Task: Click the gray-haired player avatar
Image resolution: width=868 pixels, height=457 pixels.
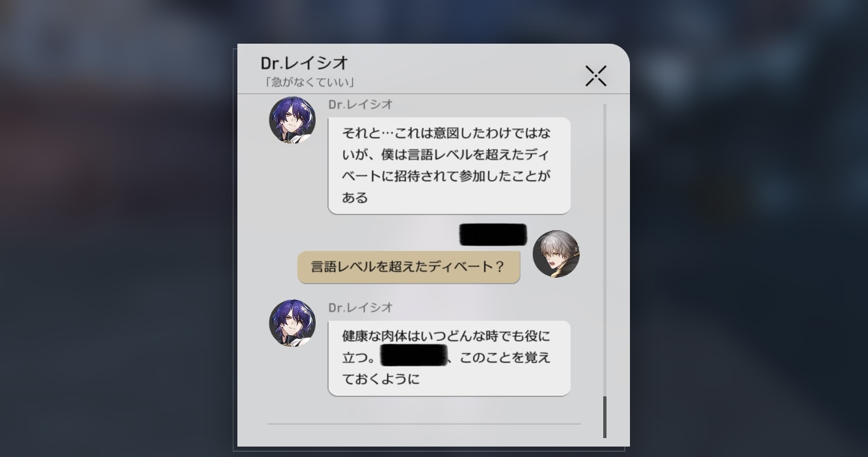Action: [556, 254]
